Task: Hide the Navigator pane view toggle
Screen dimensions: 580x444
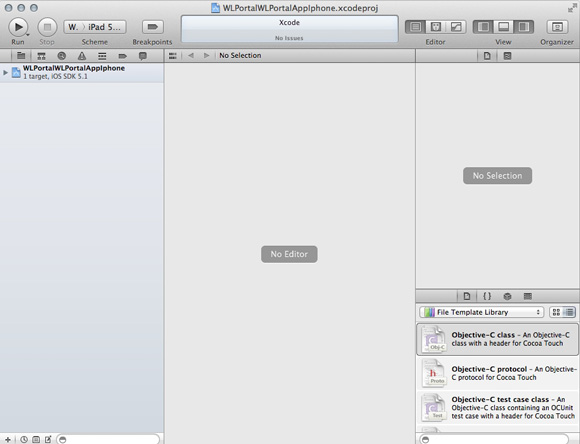Action: tap(483, 27)
